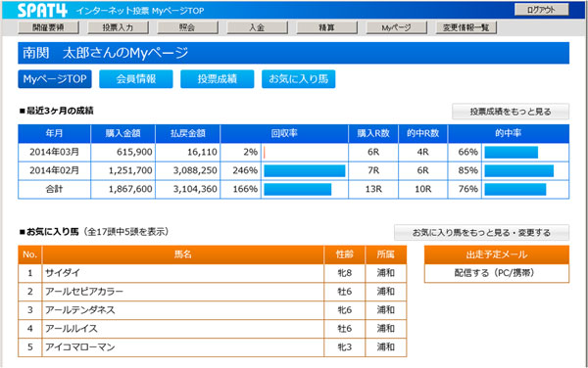Click お気に入り馬をもっと見る・変更する button
This screenshot has height=368, width=588.
pyautogui.click(x=481, y=233)
